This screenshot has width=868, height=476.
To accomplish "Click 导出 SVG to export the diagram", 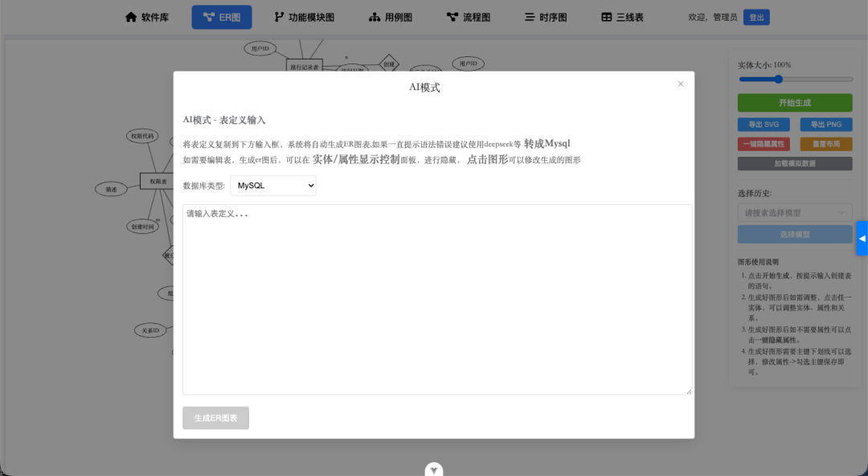I will coord(764,124).
